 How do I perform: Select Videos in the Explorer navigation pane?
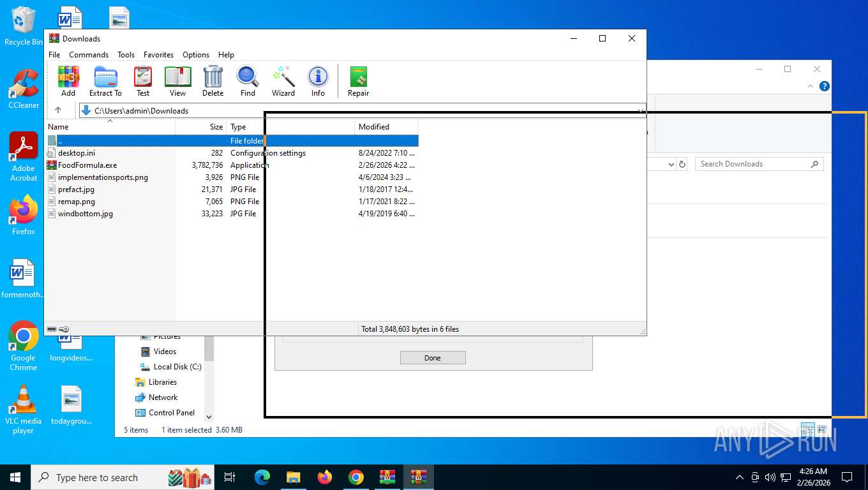point(165,352)
